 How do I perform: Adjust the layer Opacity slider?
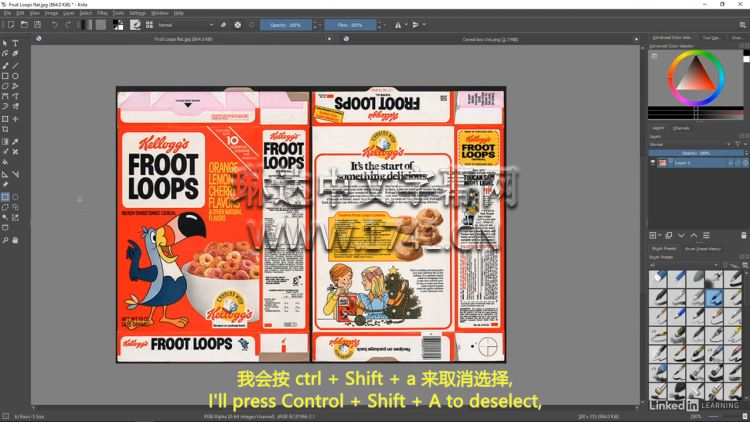[695, 153]
